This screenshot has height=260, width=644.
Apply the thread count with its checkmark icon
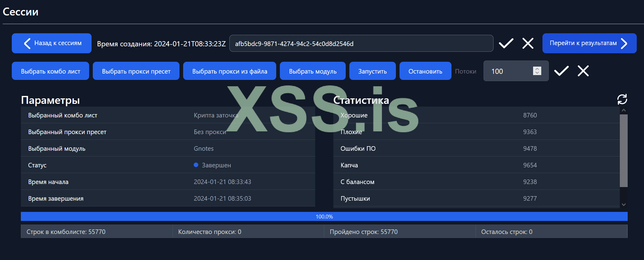(561, 71)
